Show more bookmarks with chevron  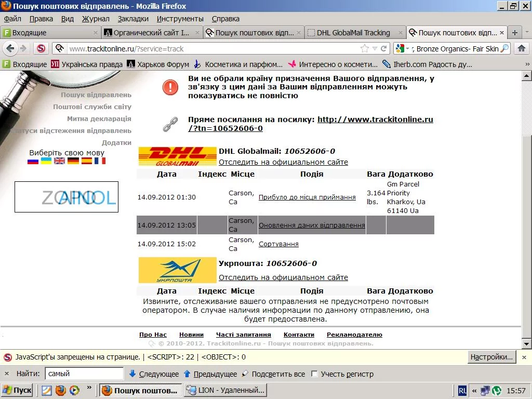pos(527,64)
